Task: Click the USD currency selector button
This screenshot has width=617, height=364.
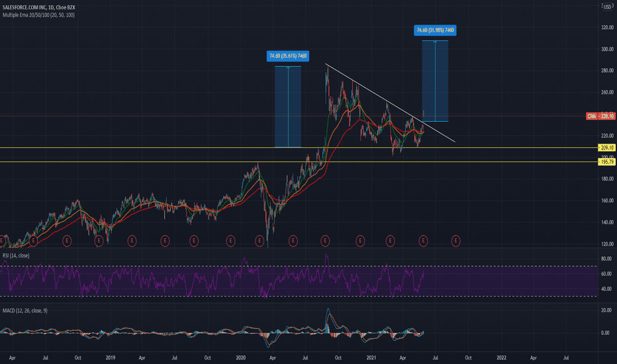Action: (x=608, y=7)
